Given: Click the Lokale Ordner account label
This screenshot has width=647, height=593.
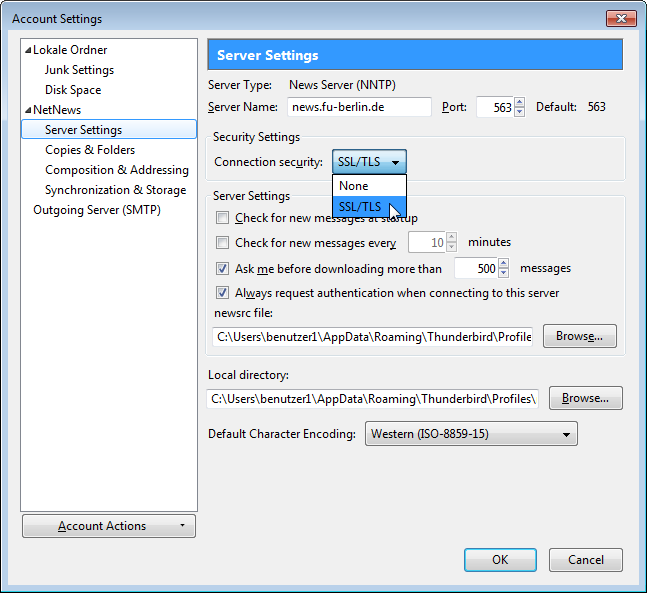Looking at the screenshot, I should (70, 50).
